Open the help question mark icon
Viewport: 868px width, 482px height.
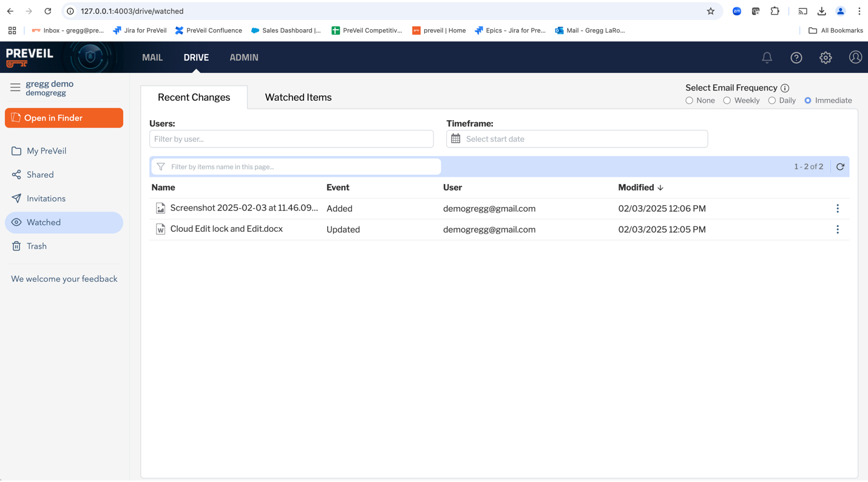point(796,58)
